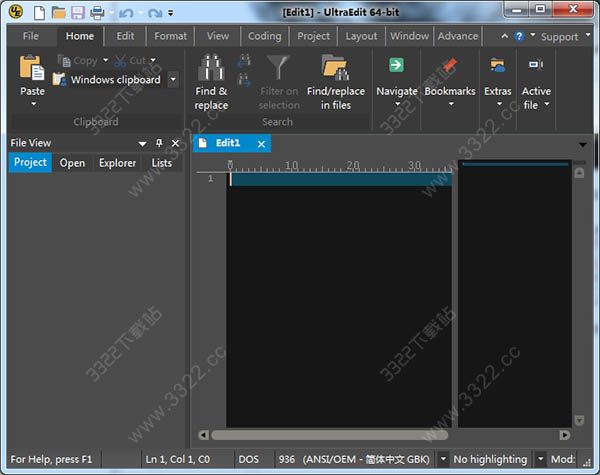Create a new file from quick toolbar
This screenshot has height=475, width=600.
click(x=39, y=13)
